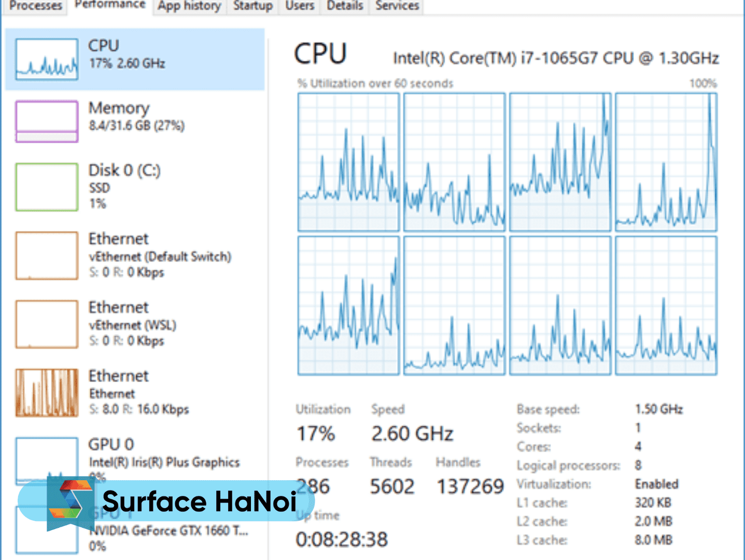Viewport: 745px width, 560px height.
Task: Select the Disk 0 (C:) graph icon
Action: pyautogui.click(x=47, y=187)
